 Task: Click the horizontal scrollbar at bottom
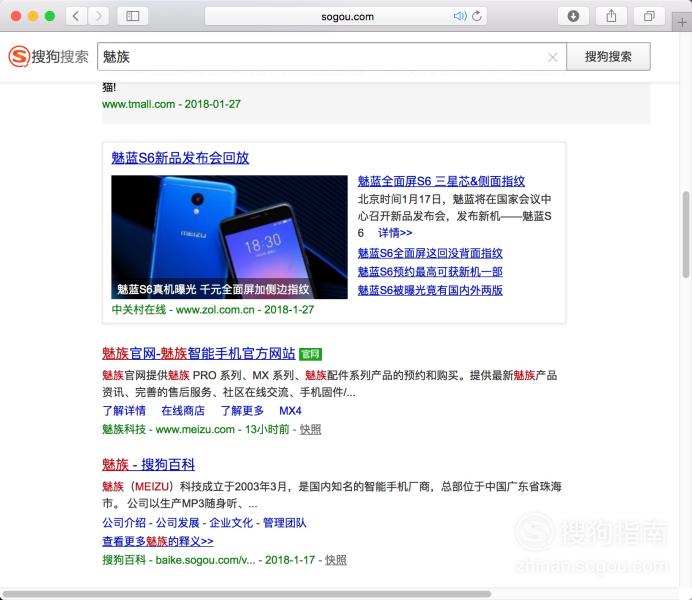pos(247,594)
